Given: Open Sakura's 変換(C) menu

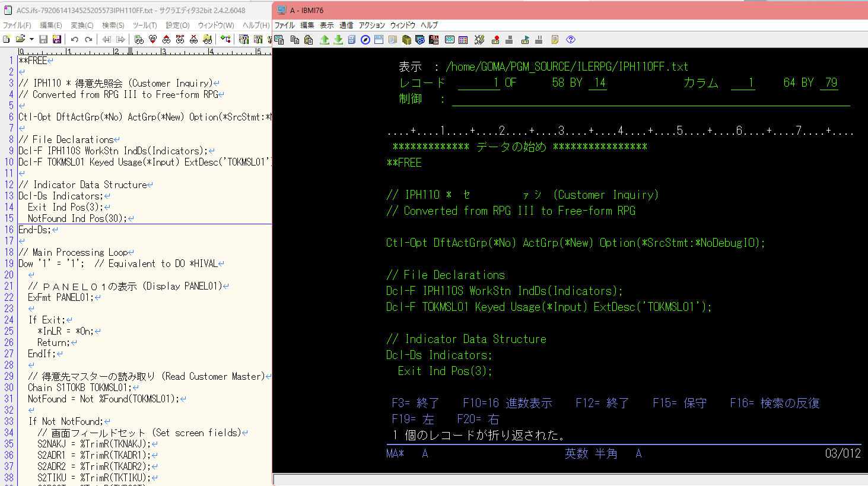Looking at the screenshot, I should pos(82,25).
